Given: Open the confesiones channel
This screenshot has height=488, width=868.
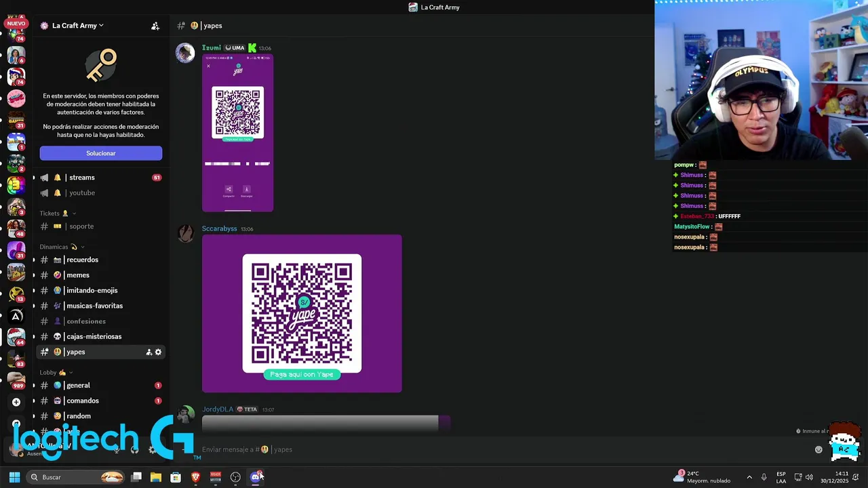Looking at the screenshot, I should 100,321.
